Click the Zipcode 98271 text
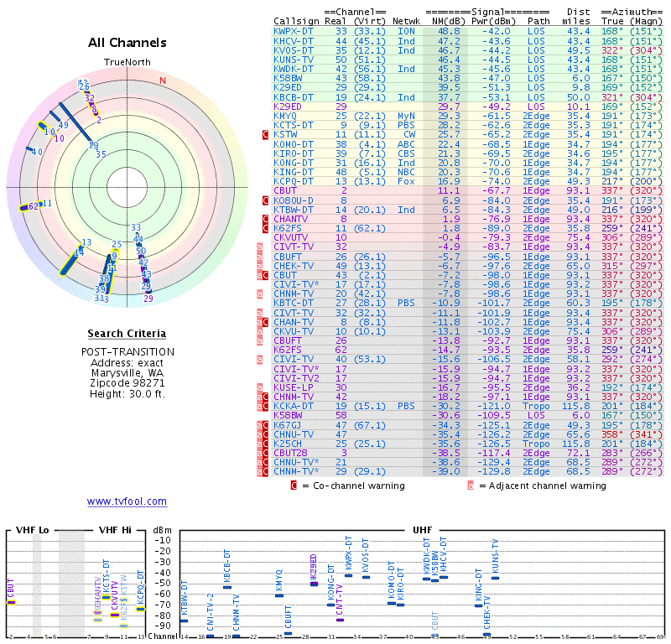 click(x=127, y=383)
